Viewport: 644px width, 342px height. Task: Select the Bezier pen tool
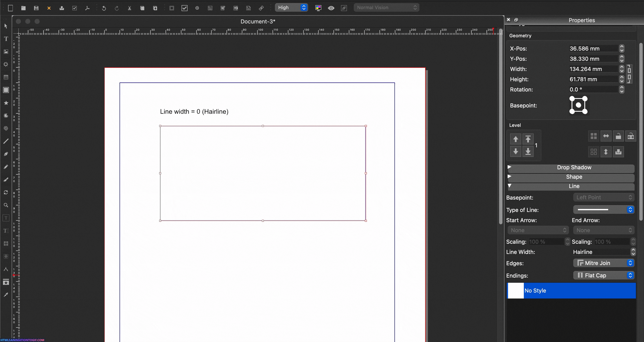tap(6, 154)
